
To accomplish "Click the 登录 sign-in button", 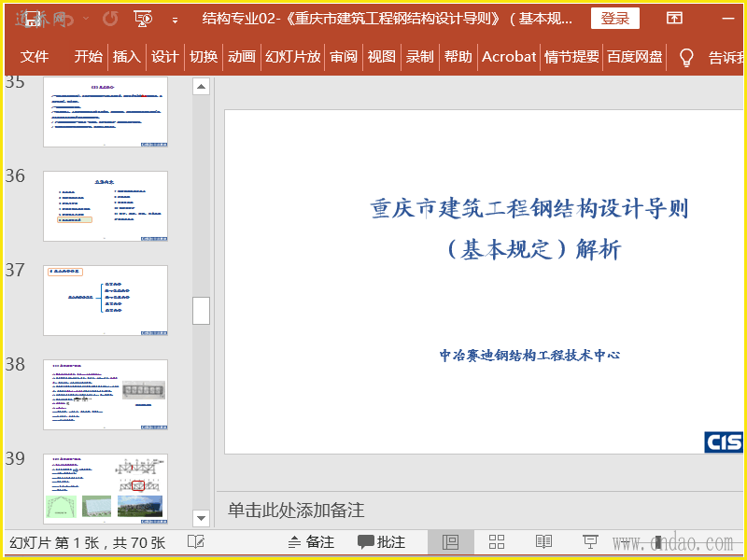I will pos(614,19).
